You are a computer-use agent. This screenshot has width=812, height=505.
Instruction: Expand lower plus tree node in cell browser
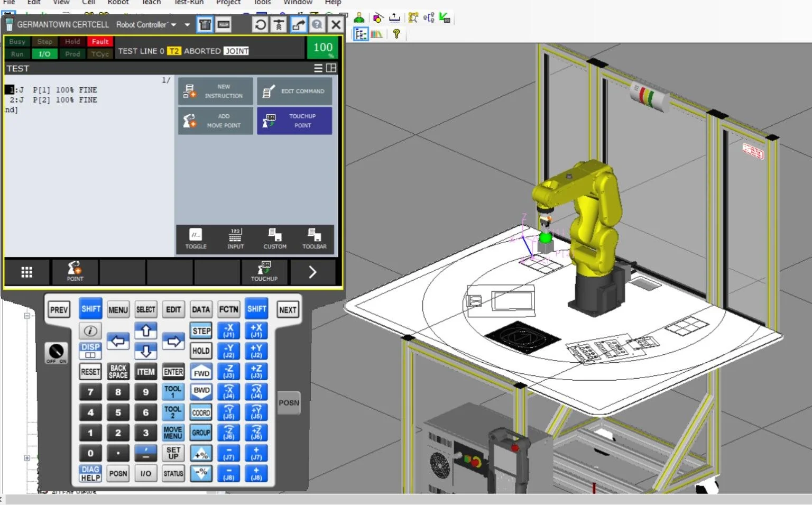click(27, 458)
